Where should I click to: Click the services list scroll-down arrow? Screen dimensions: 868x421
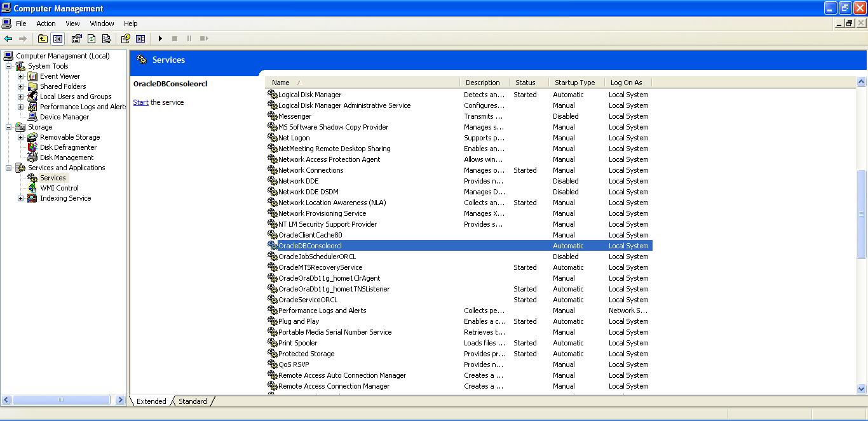tap(862, 389)
